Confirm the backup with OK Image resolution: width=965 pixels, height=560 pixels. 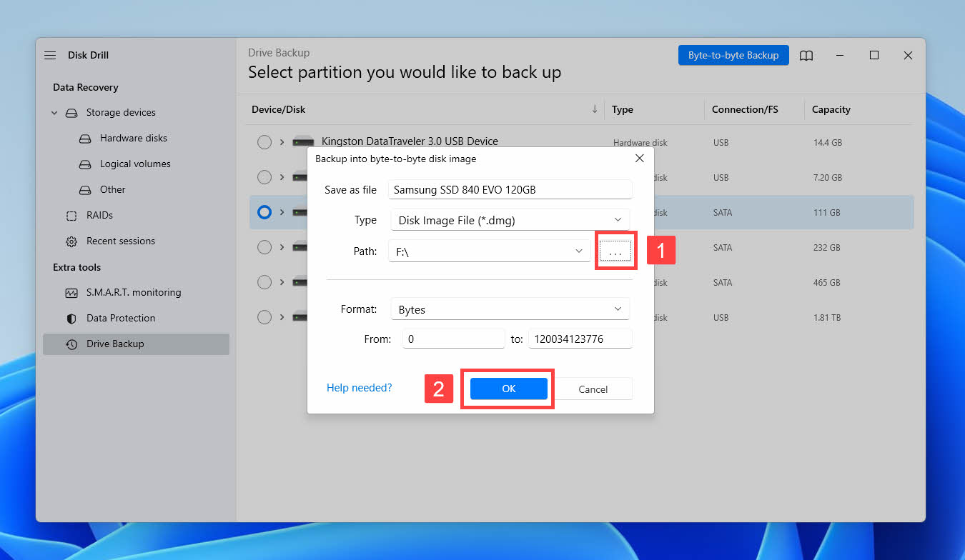pyautogui.click(x=509, y=389)
